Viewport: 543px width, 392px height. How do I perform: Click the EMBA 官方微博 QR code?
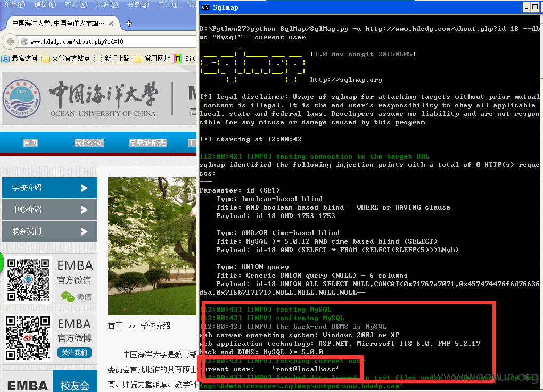coord(28,337)
